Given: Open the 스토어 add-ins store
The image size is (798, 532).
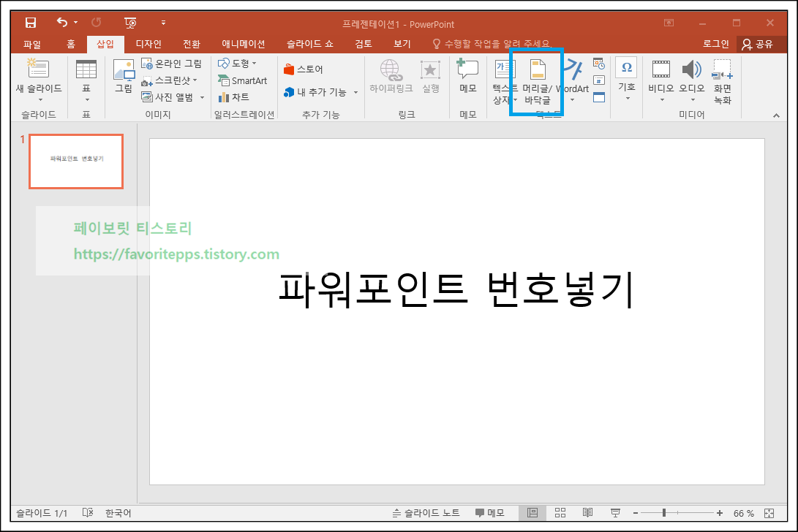Looking at the screenshot, I should click(304, 69).
